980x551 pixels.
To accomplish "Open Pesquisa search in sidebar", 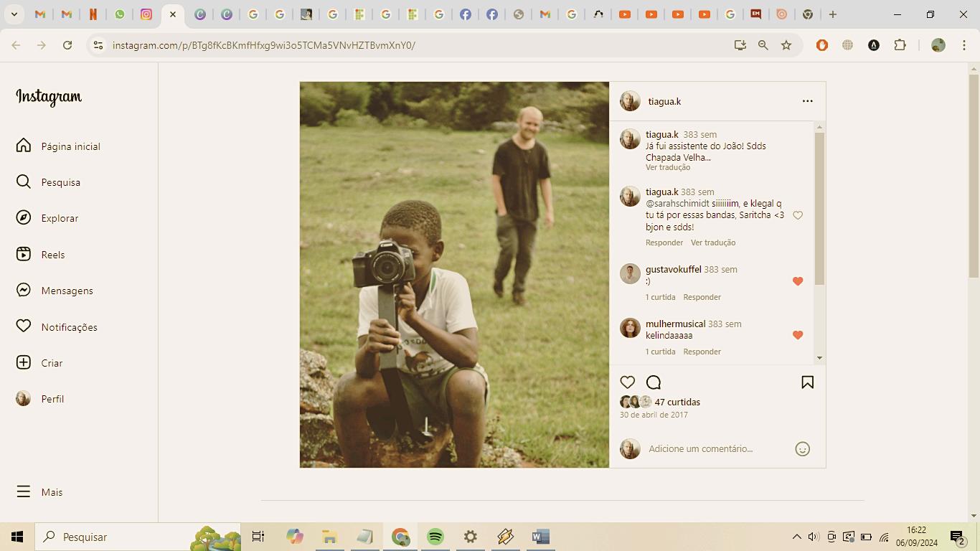I will 48,182.
